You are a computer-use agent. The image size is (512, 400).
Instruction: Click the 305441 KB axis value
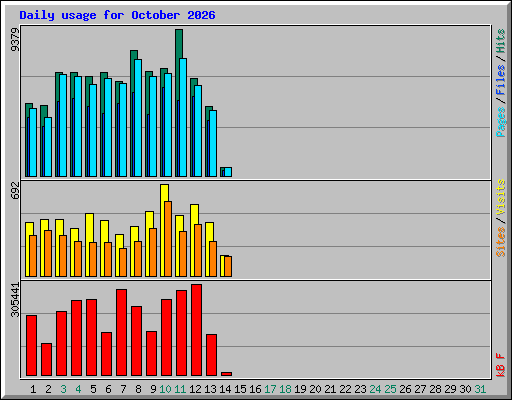(x=15, y=300)
